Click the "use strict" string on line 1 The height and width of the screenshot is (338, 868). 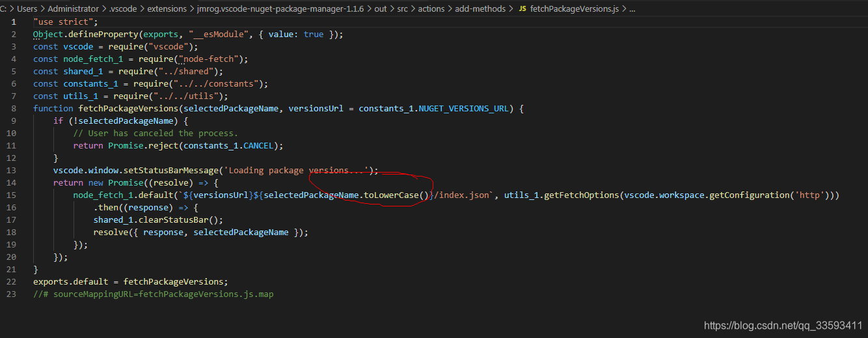click(x=63, y=21)
